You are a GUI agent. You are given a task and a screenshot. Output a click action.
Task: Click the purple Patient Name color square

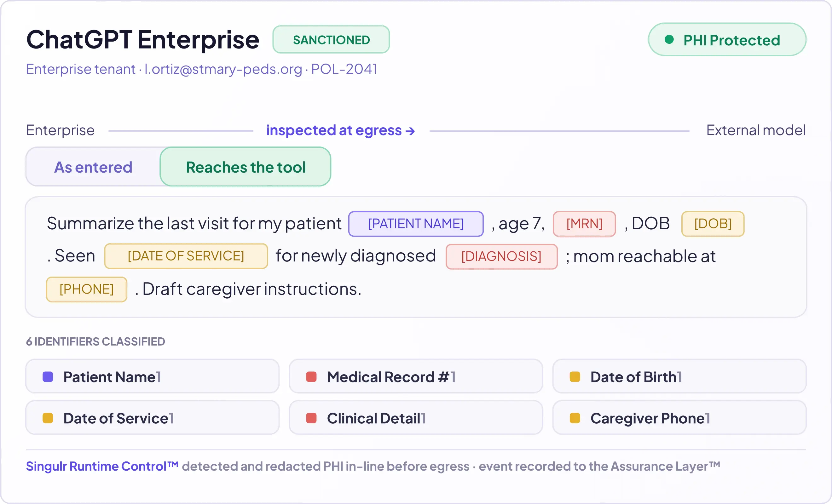tap(48, 377)
